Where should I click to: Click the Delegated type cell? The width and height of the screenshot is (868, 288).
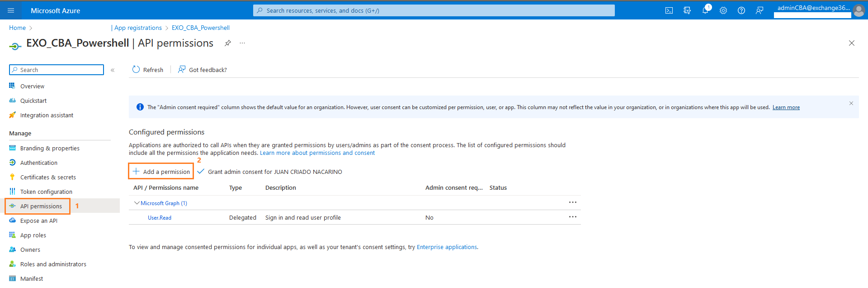(x=243, y=218)
